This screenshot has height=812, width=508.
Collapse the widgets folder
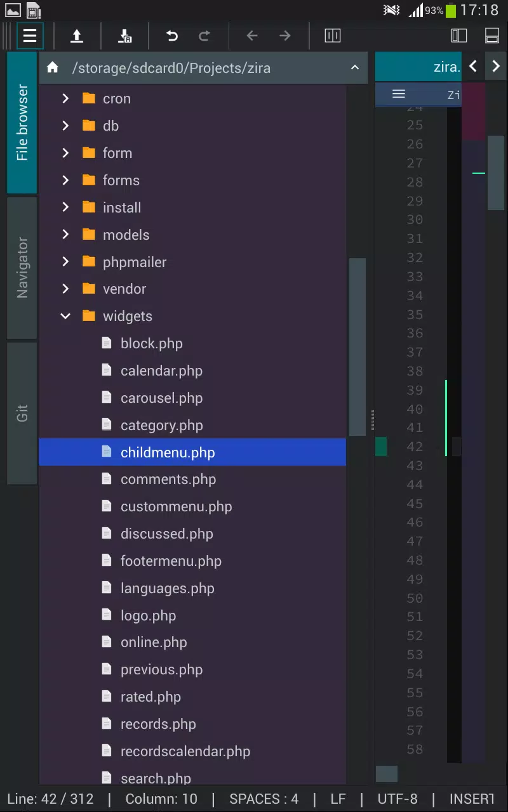point(65,316)
